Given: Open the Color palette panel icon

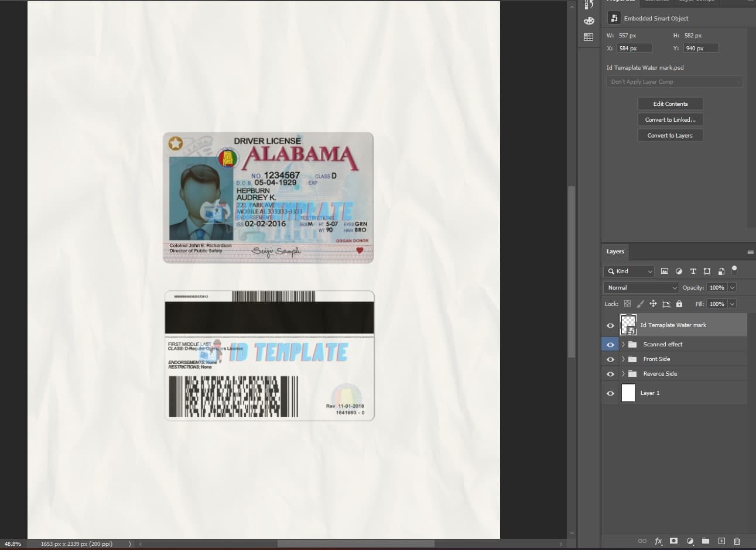Looking at the screenshot, I should 589,20.
